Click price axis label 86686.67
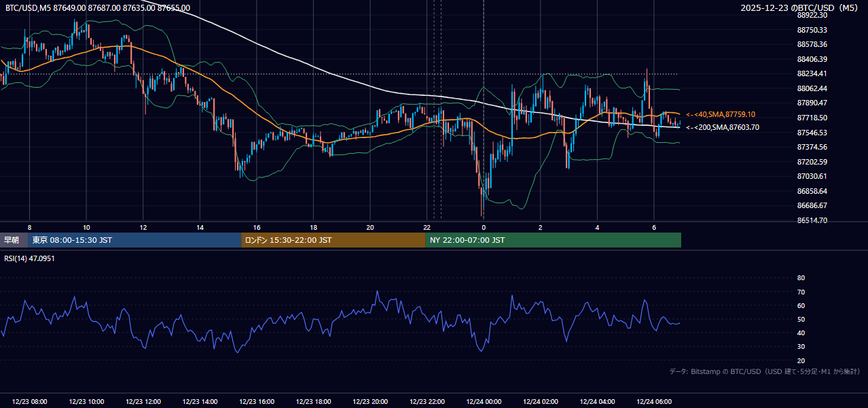 click(x=812, y=205)
